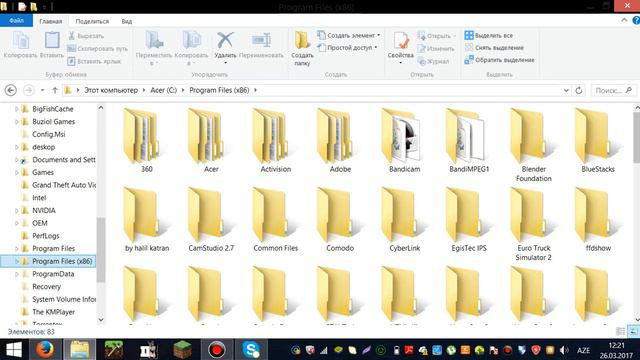Click 'Acer (C:)' in the address path
Image resolution: width=640 pixels, height=360 pixels.
[x=164, y=90]
